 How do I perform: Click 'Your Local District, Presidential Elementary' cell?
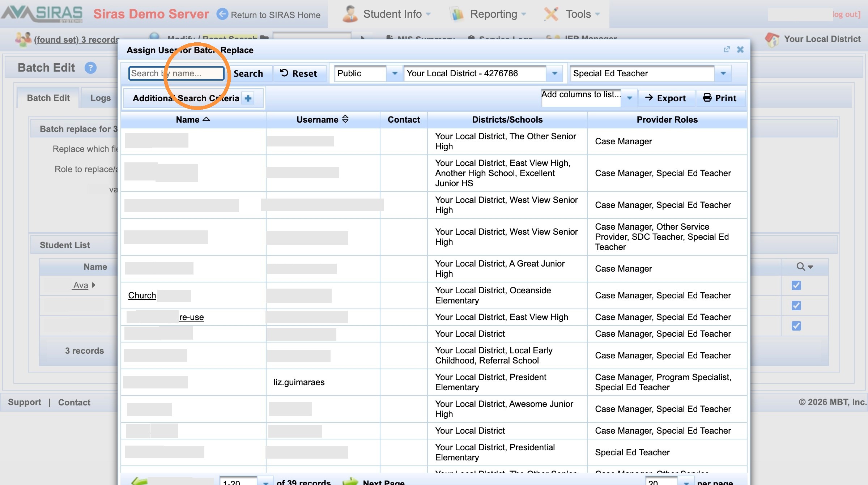507,452
